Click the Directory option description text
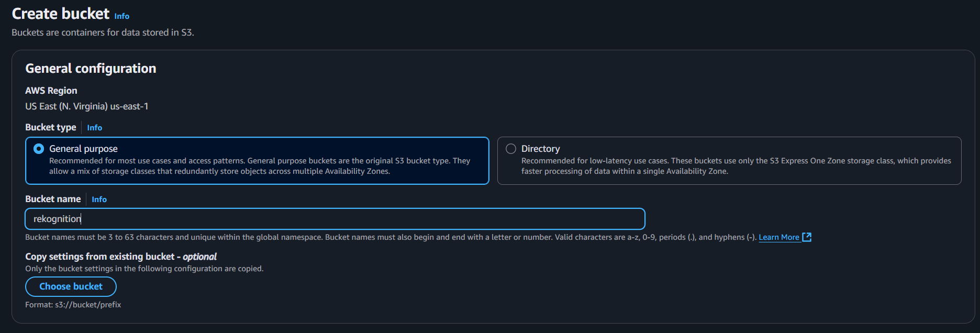The height and width of the screenshot is (333, 980). coord(736,166)
